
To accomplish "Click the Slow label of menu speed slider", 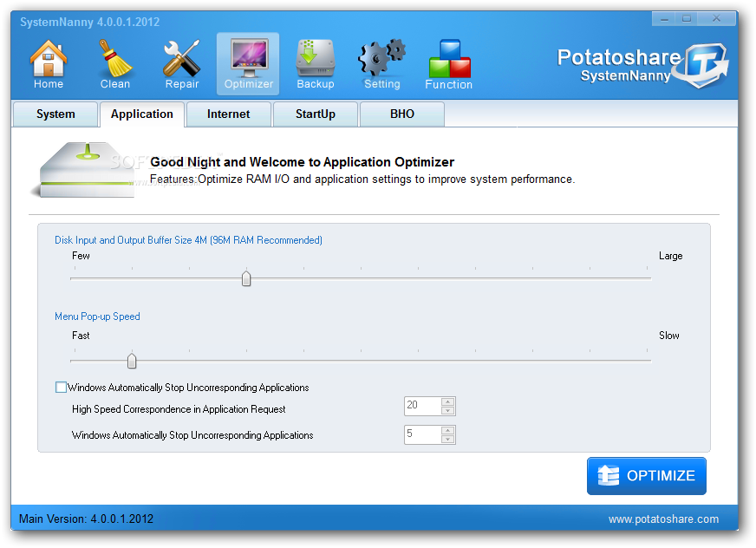I will [669, 336].
